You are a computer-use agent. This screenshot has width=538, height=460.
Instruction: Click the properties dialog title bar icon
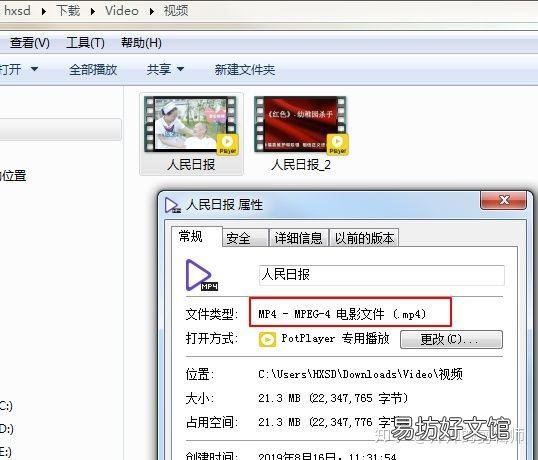(172, 205)
